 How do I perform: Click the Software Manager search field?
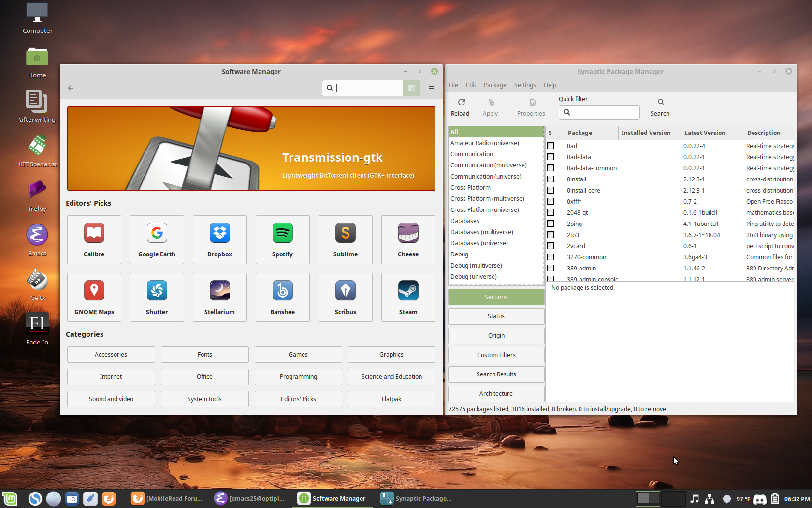(362, 88)
